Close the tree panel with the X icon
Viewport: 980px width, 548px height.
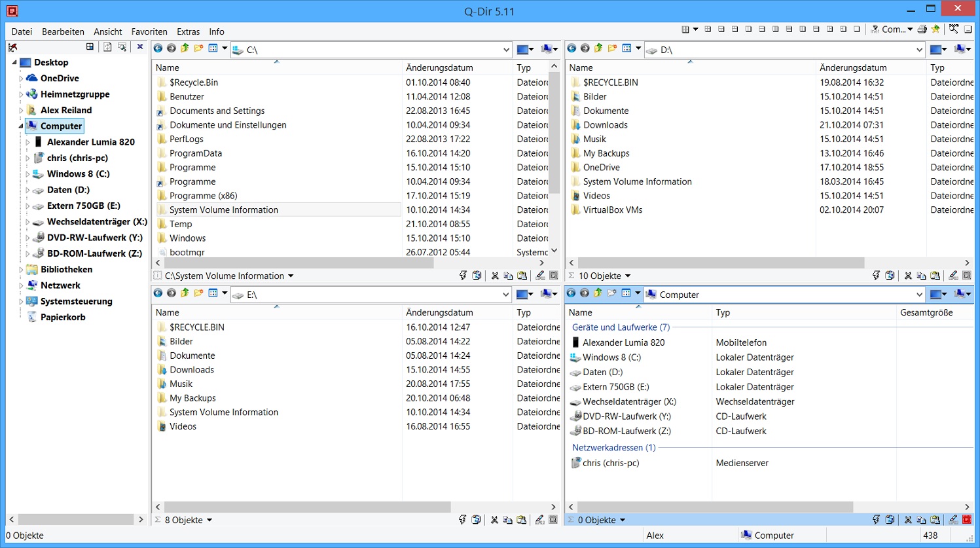click(x=140, y=47)
